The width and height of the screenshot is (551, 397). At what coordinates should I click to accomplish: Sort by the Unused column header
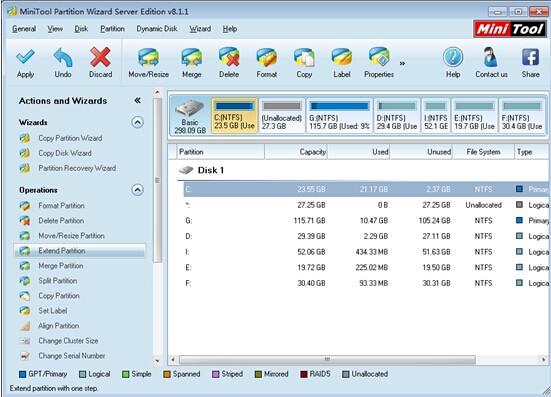(x=421, y=152)
